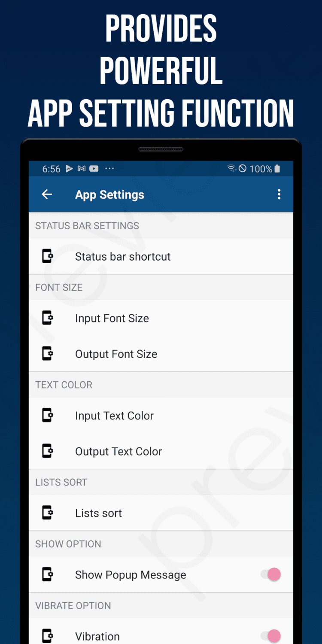Click the Status bar shortcut settings icon
Viewport: 322px width, 644px height.
point(47,256)
